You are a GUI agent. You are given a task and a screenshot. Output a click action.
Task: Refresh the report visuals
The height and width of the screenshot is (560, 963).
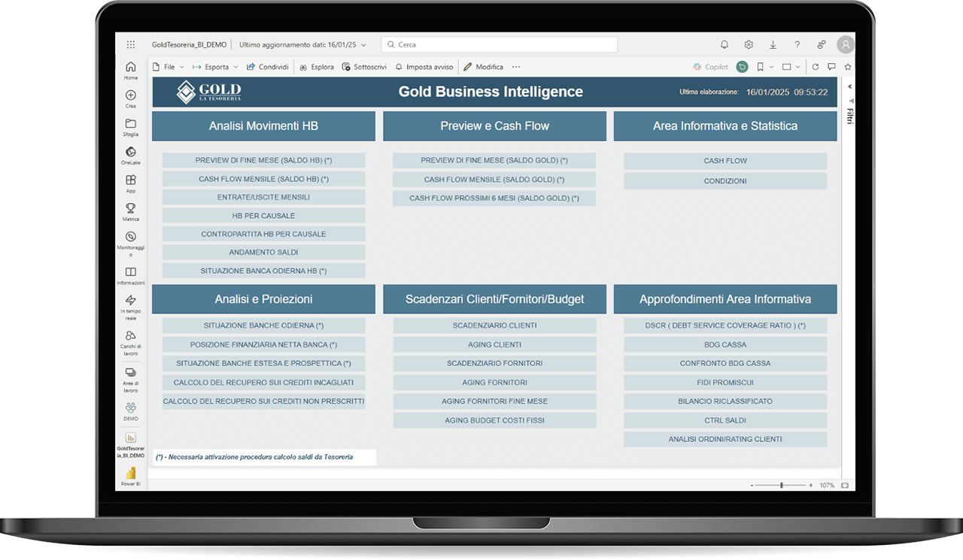815,67
